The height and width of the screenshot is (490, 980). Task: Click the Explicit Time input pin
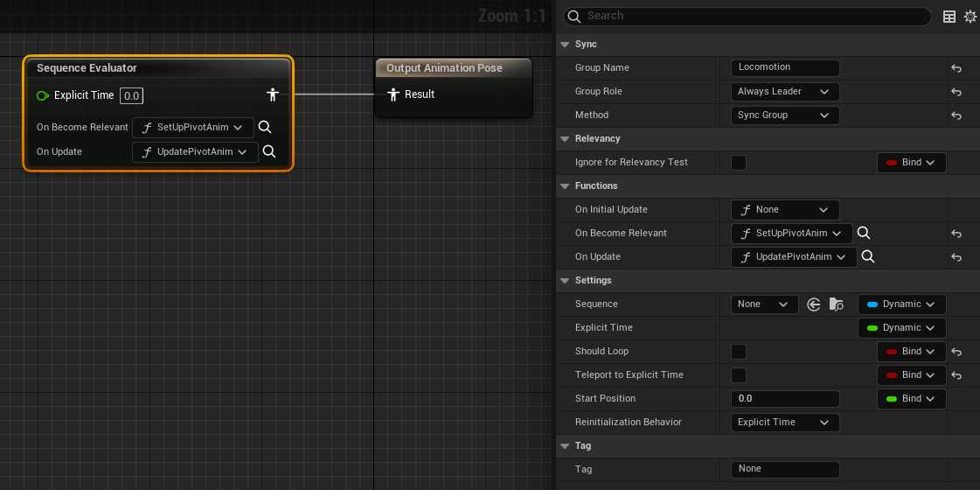tap(43, 95)
